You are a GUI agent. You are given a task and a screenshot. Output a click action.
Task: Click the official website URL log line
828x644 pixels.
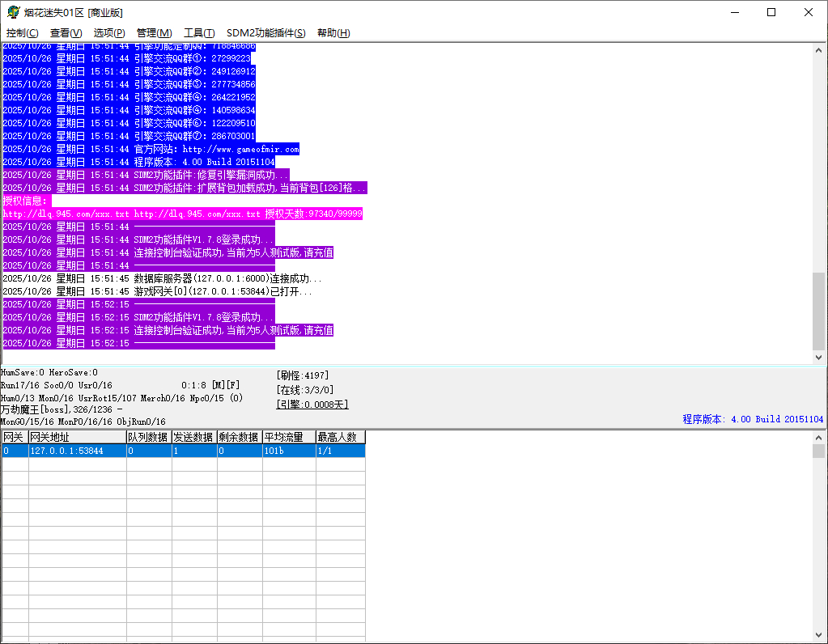(x=151, y=149)
